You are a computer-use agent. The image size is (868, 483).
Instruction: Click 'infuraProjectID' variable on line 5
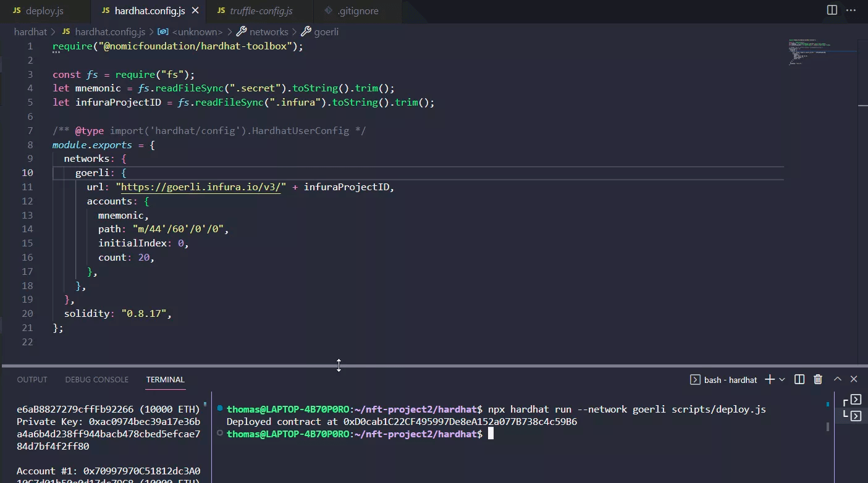(118, 103)
